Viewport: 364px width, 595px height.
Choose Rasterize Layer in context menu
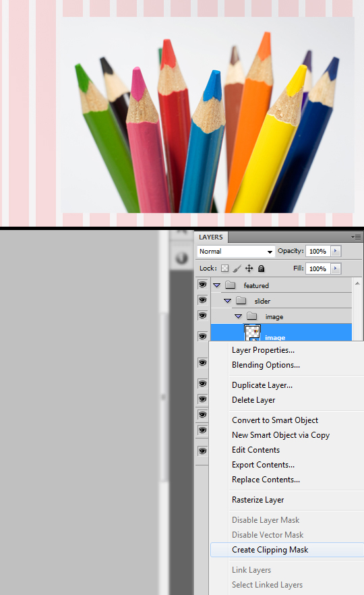[x=257, y=500]
